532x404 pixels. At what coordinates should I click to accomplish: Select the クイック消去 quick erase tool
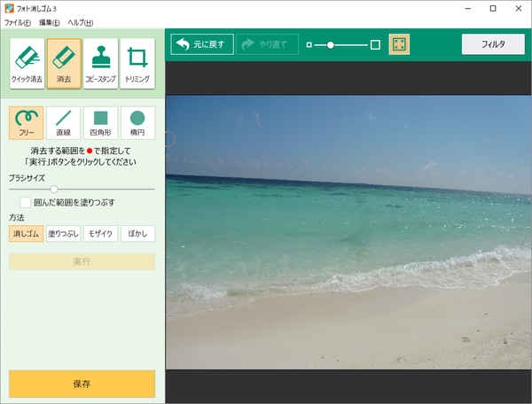click(27, 64)
